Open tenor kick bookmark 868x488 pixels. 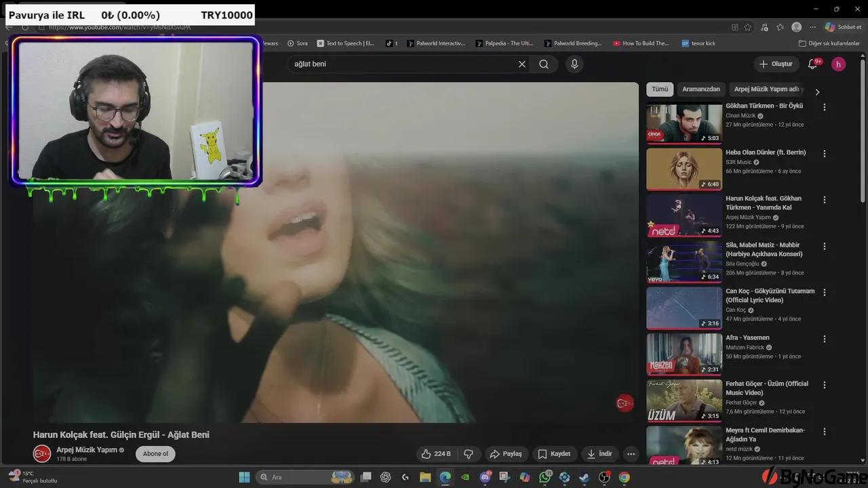698,43
